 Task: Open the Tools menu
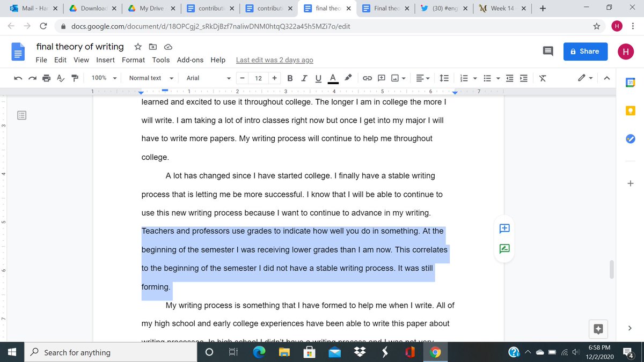[160, 60]
